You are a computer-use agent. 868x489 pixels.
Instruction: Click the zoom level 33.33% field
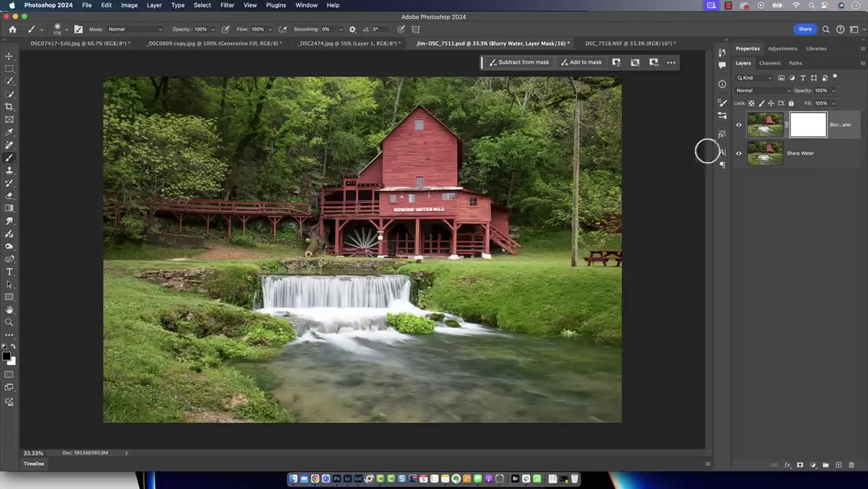(x=33, y=453)
